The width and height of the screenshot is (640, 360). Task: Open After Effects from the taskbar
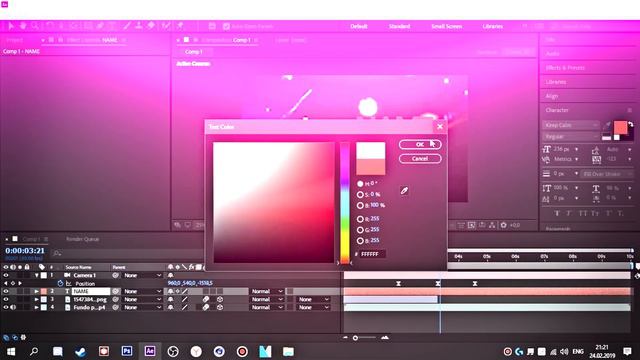pyautogui.click(x=150, y=351)
